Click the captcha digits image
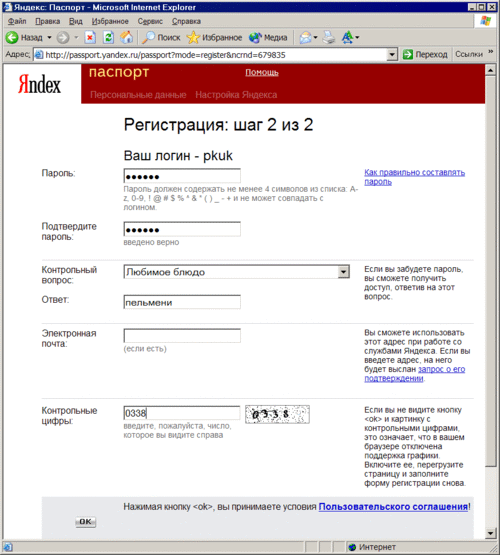The height and width of the screenshot is (555, 500). [x=277, y=414]
